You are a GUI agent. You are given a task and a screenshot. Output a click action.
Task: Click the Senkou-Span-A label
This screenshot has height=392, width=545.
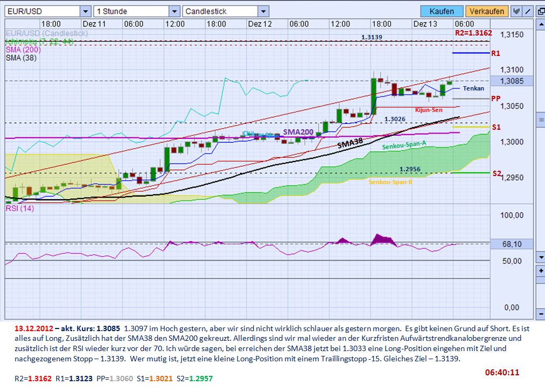[x=404, y=145]
